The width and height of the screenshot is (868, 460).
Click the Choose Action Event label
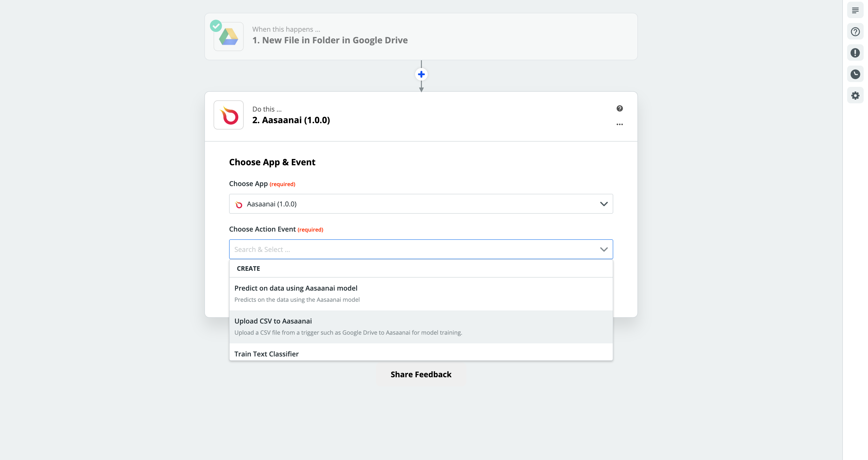tap(263, 229)
